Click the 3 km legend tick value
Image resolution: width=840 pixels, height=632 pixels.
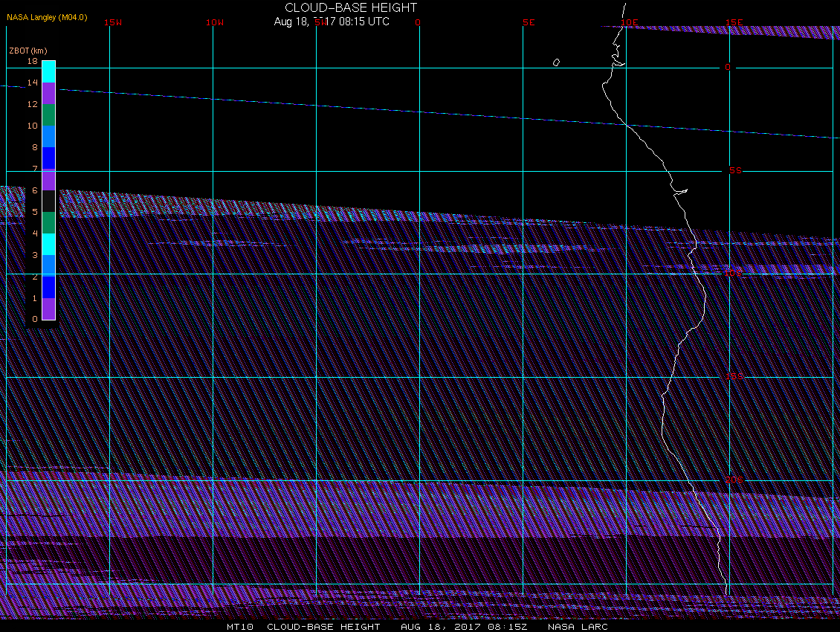pyautogui.click(x=35, y=255)
